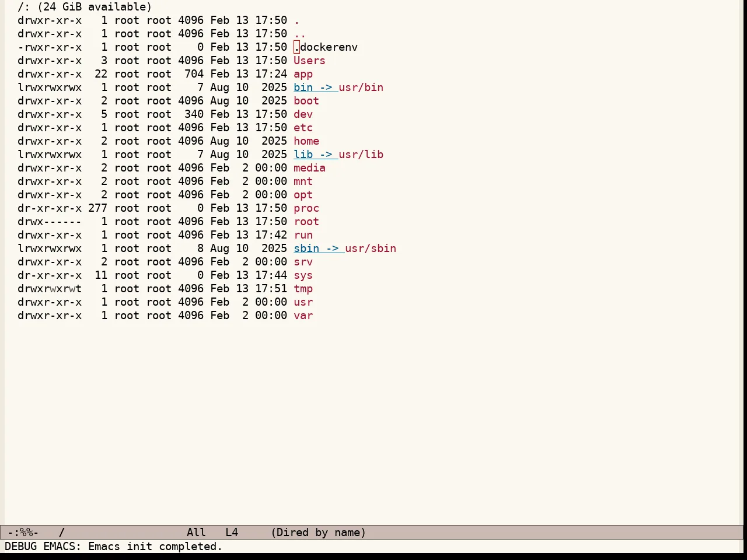Click the '%%' read-only status indicator
The image size is (747, 560).
pyautogui.click(x=26, y=533)
